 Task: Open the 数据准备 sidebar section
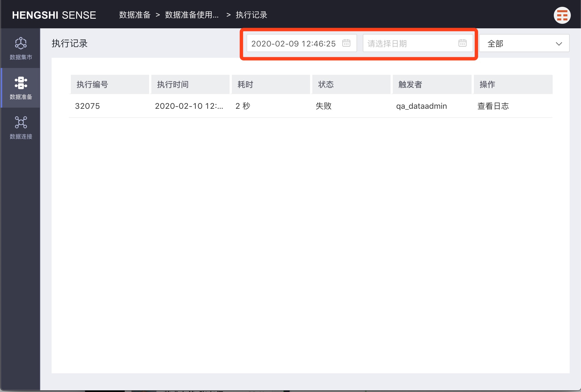tap(21, 88)
